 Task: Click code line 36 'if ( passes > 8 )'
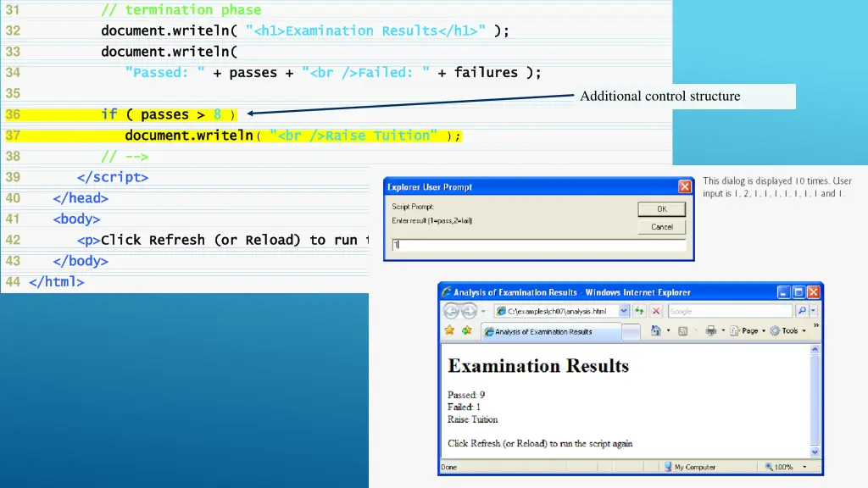(x=169, y=114)
